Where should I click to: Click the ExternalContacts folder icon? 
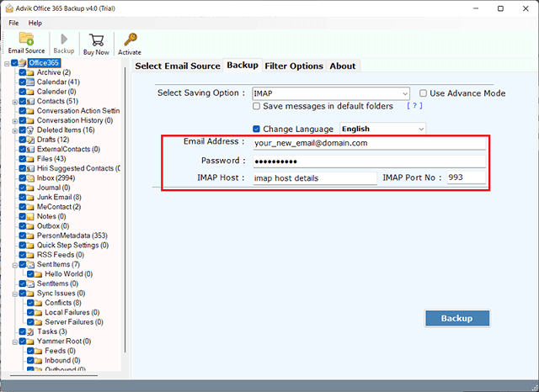(30, 150)
